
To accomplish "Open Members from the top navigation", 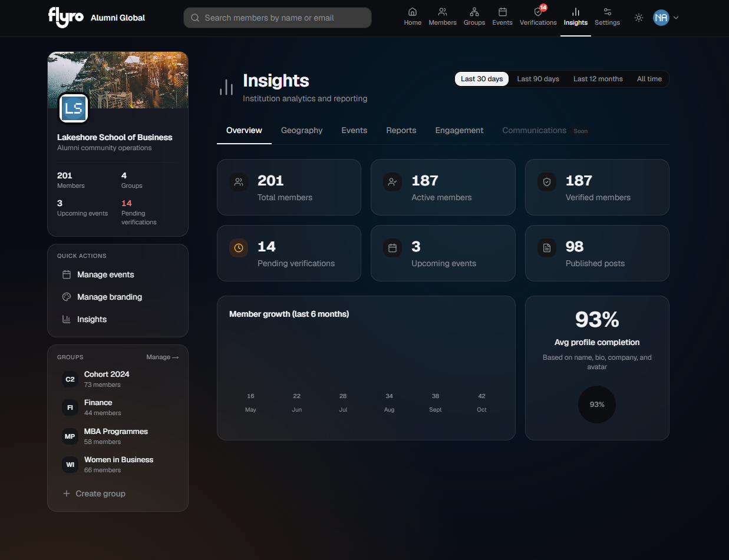I will [443, 16].
